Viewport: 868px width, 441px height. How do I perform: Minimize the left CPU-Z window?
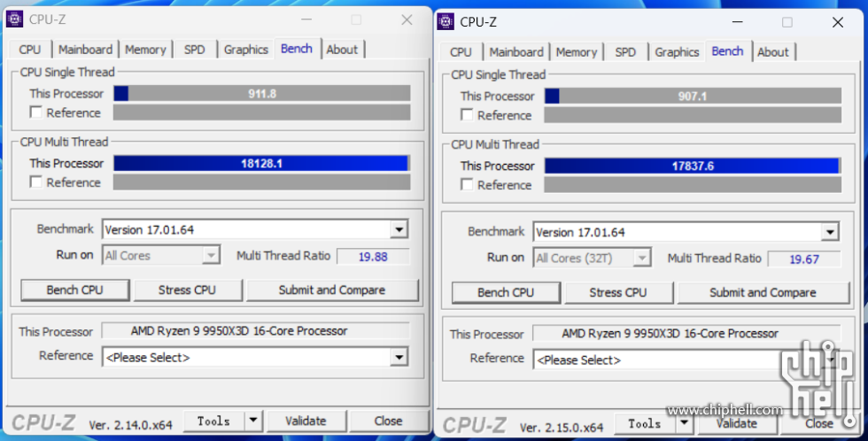tap(306, 19)
